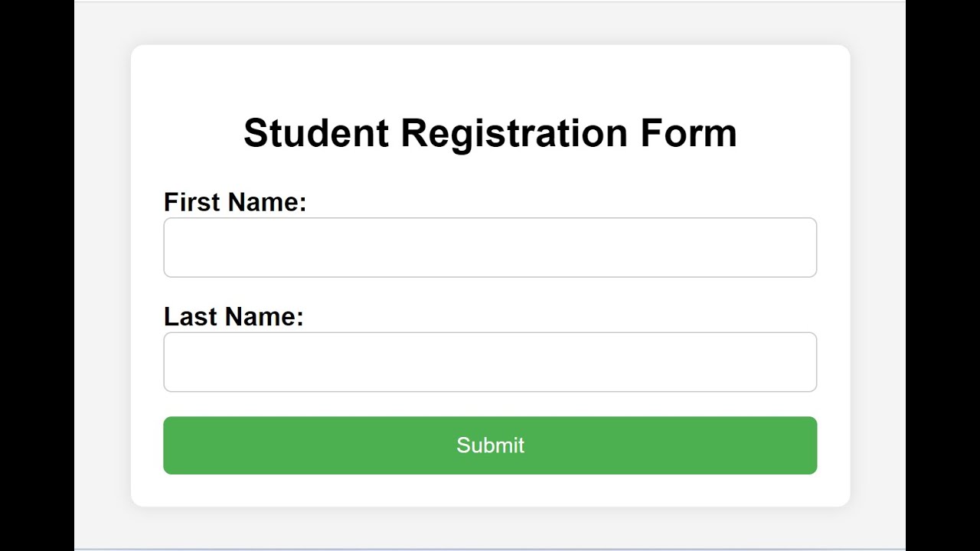Click the black bar right of the page
The image size is (980, 551).
(942, 275)
